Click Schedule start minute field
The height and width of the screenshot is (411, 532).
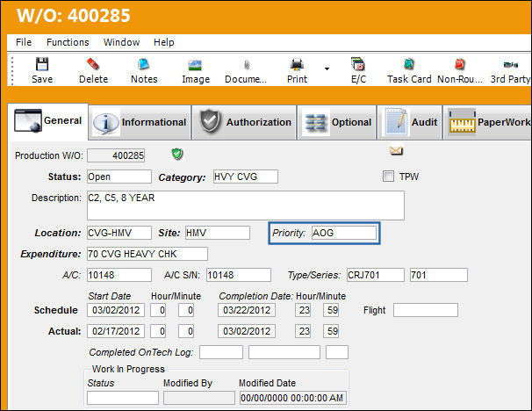click(186, 310)
